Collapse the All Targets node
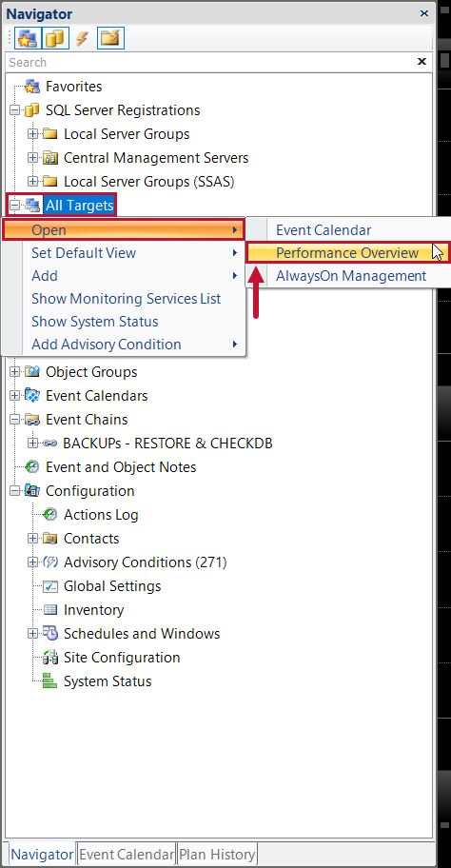Viewport: 451px width, 868px height. [15, 206]
